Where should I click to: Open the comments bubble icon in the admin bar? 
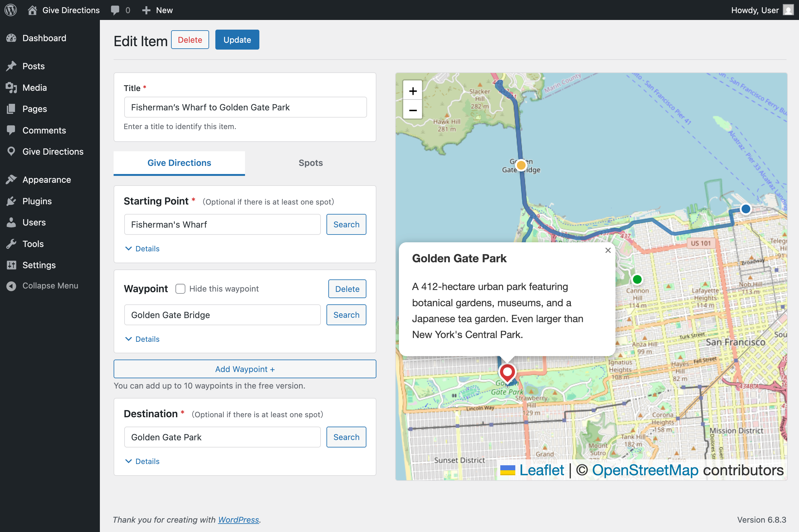tap(115, 10)
